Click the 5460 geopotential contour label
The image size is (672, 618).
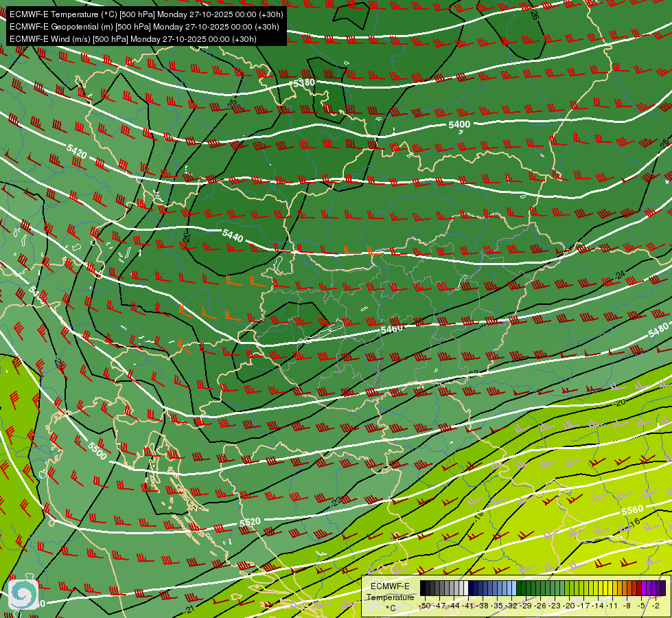(x=392, y=329)
